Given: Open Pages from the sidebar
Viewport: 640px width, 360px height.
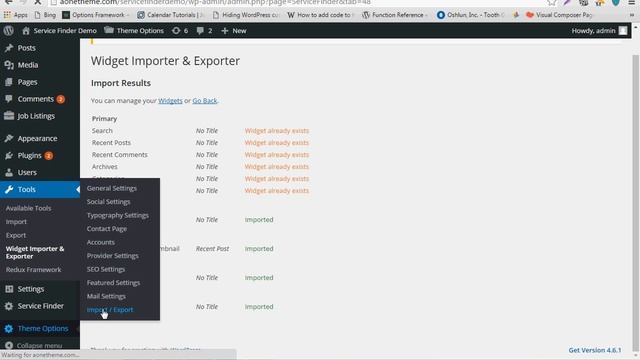Looking at the screenshot, I should tap(27, 82).
